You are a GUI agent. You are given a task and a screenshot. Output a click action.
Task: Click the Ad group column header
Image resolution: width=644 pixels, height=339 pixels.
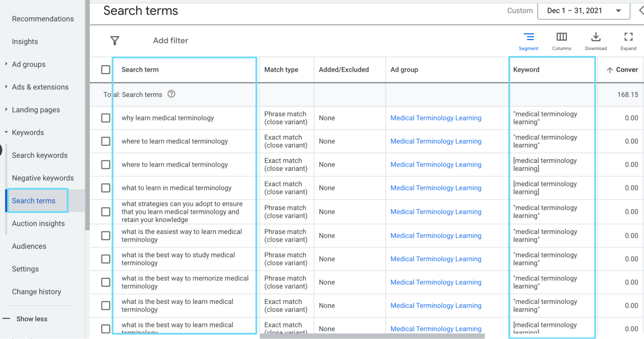404,70
